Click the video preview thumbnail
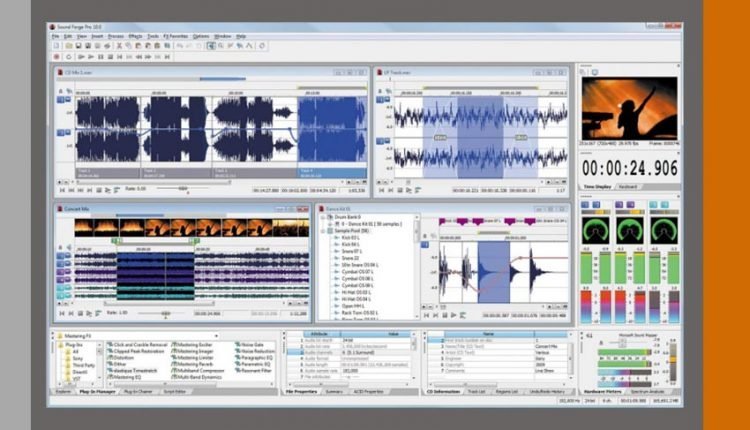The height and width of the screenshot is (430, 750). click(629, 109)
